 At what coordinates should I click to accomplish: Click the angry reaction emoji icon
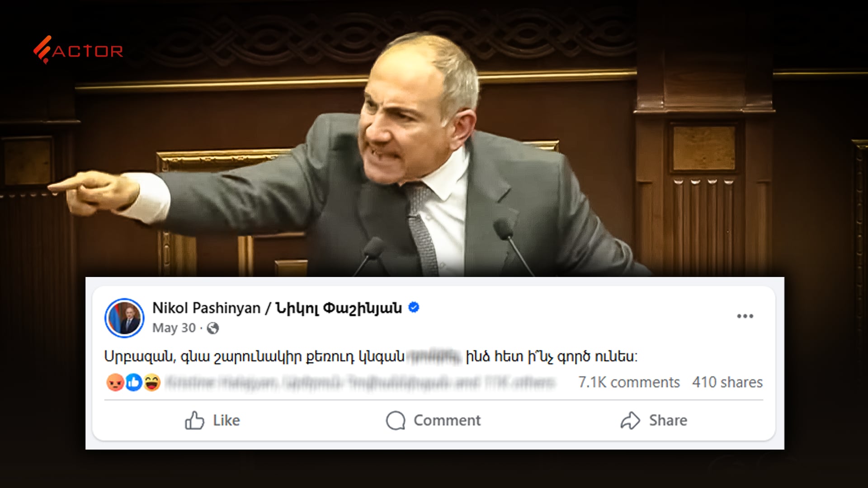pyautogui.click(x=115, y=383)
